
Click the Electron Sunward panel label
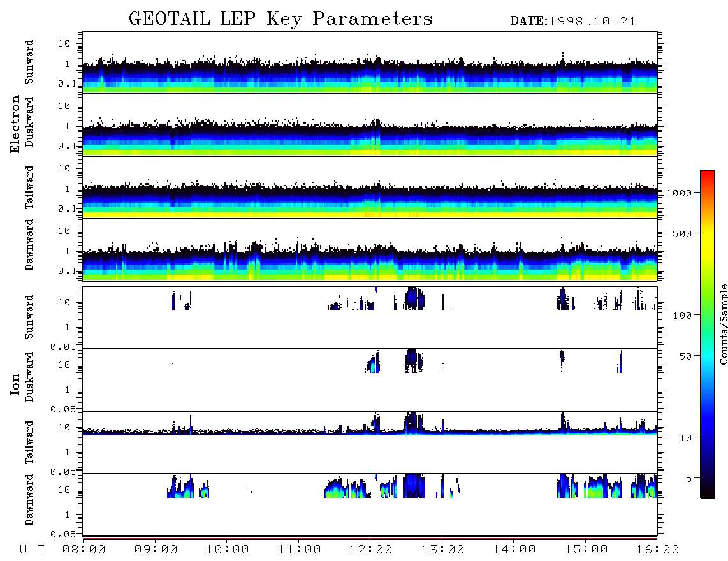point(29,62)
